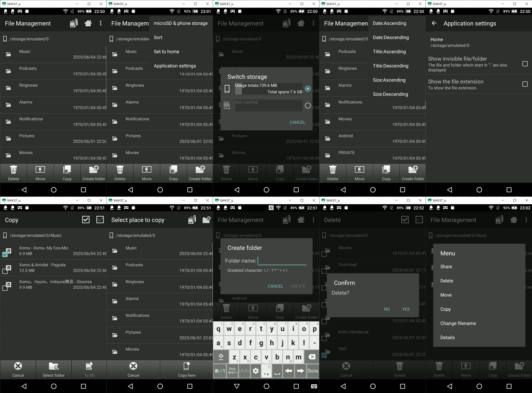Select Size:Descending sort option
This screenshot has width=532, height=393.
tap(397, 94)
